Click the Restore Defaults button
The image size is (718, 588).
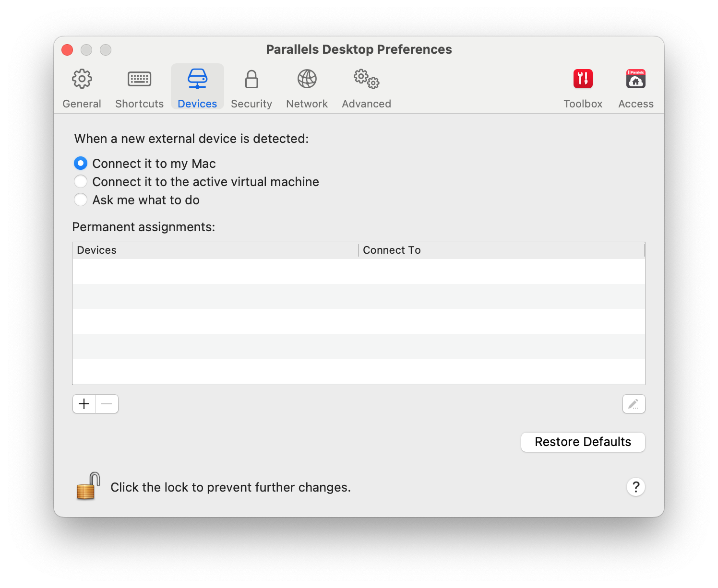coord(583,442)
